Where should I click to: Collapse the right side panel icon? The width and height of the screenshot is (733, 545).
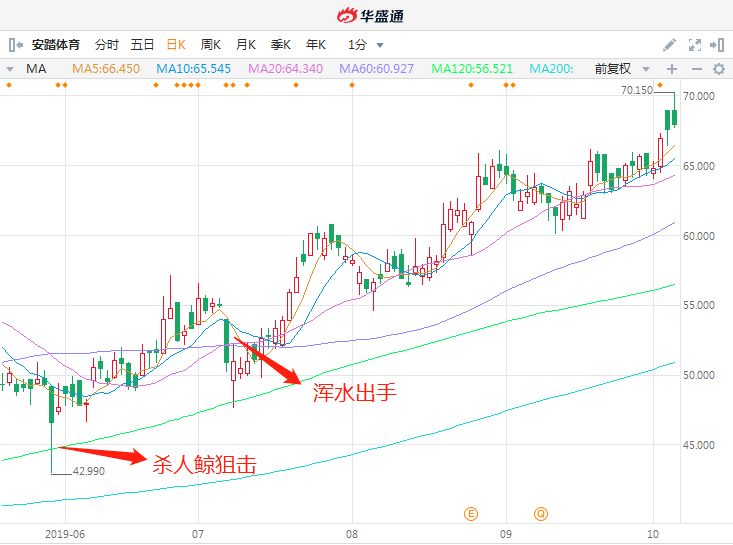(x=717, y=45)
